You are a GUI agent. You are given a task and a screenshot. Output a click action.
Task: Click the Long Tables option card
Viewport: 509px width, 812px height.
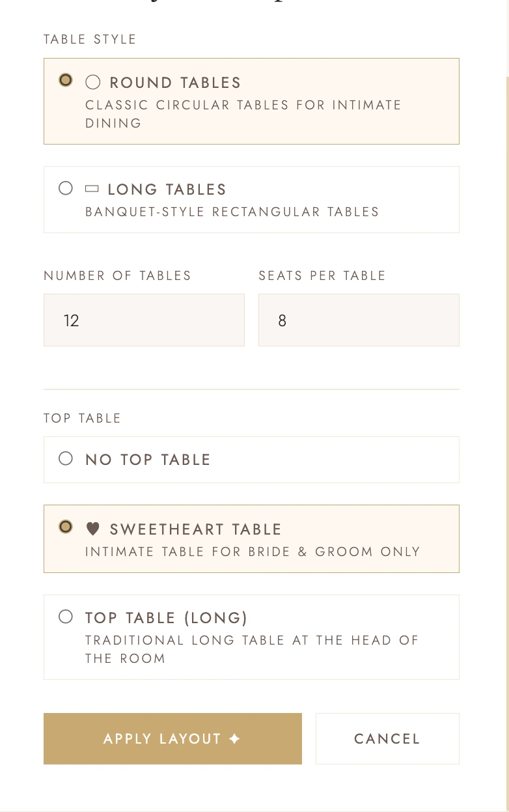pos(251,199)
